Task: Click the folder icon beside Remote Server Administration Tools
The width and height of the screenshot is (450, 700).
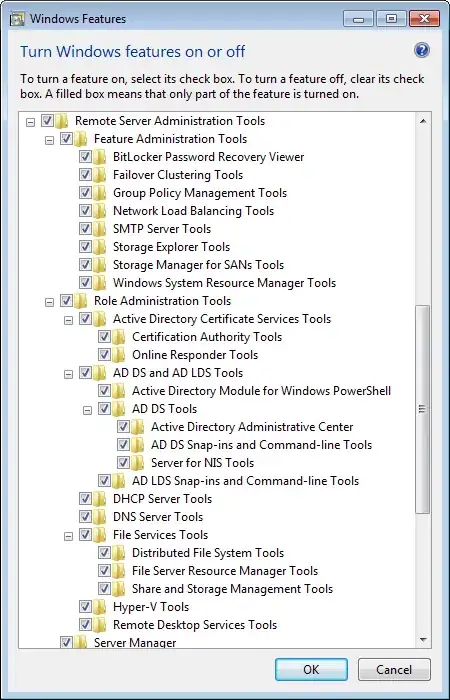Action: 62,121
